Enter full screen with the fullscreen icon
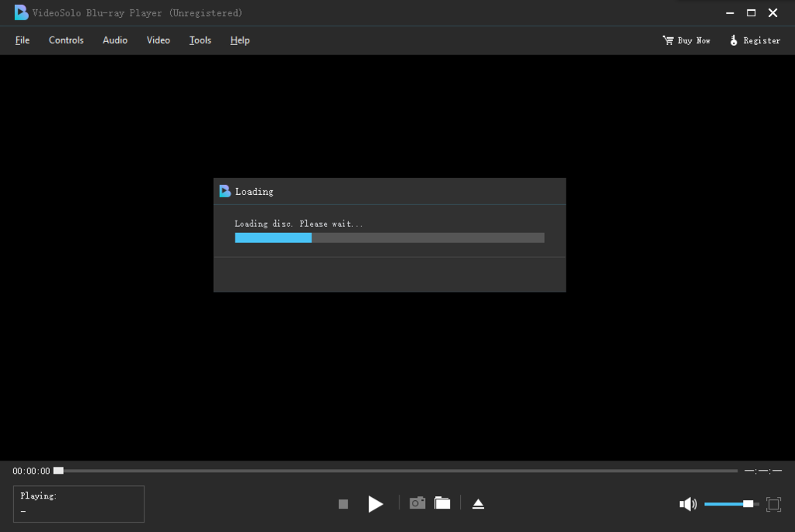Viewport: 795px width, 532px height. coord(774,503)
